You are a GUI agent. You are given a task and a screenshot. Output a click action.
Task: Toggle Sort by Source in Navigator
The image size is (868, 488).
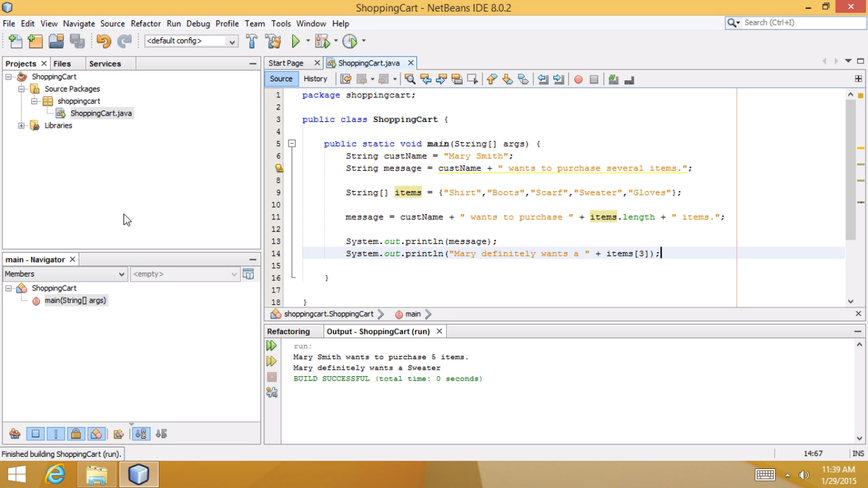pos(161,434)
